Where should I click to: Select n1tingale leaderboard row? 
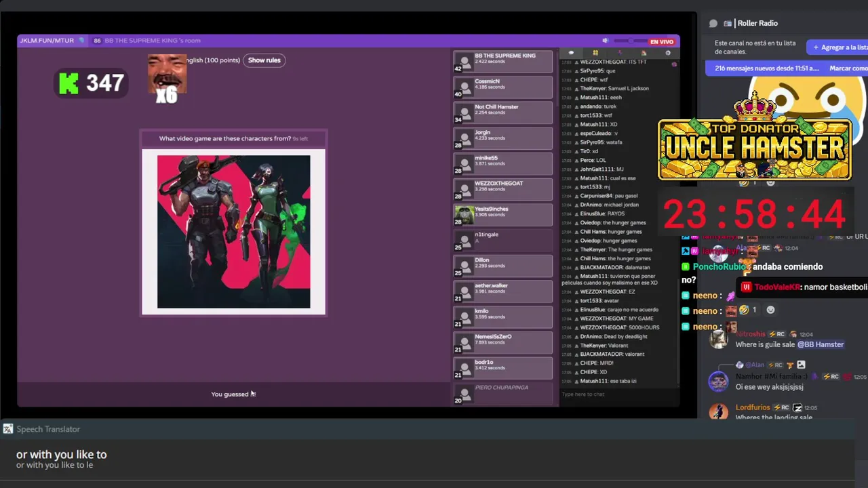pyautogui.click(x=502, y=240)
